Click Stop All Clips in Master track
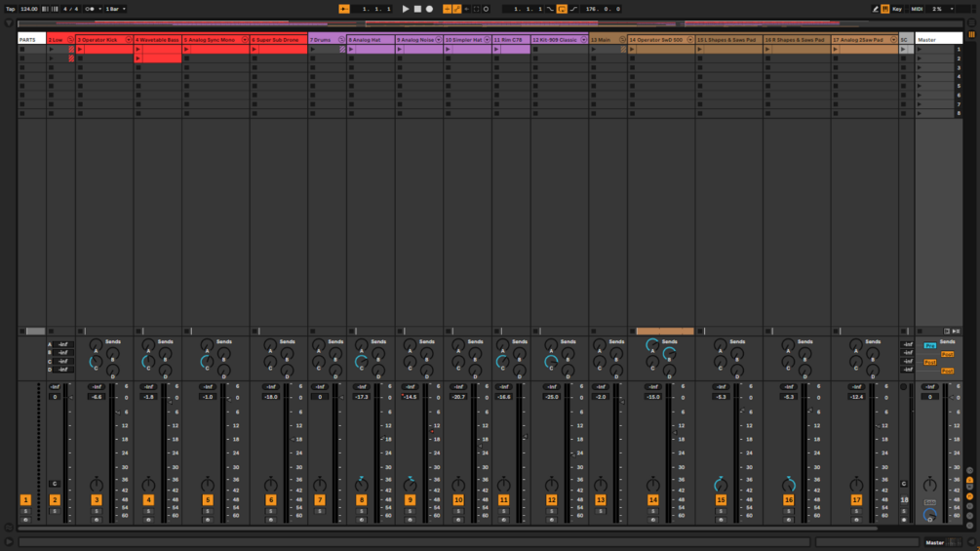Screen dimensions: 980x551 coord(920,332)
